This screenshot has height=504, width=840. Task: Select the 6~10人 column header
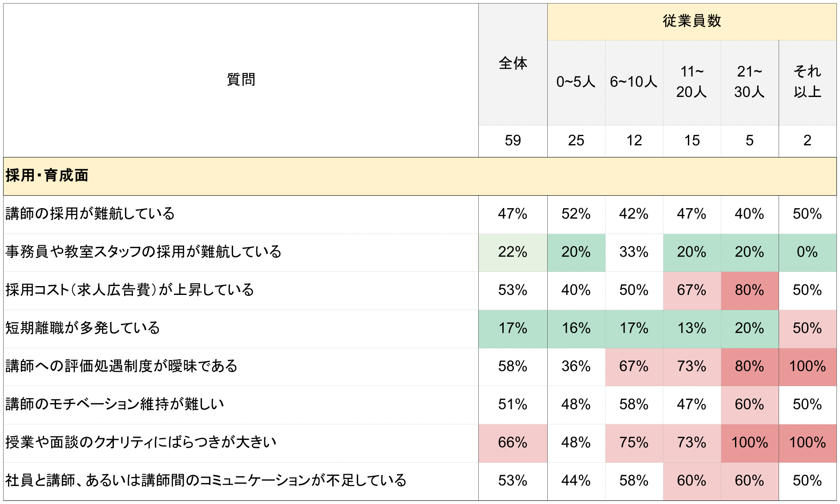634,82
